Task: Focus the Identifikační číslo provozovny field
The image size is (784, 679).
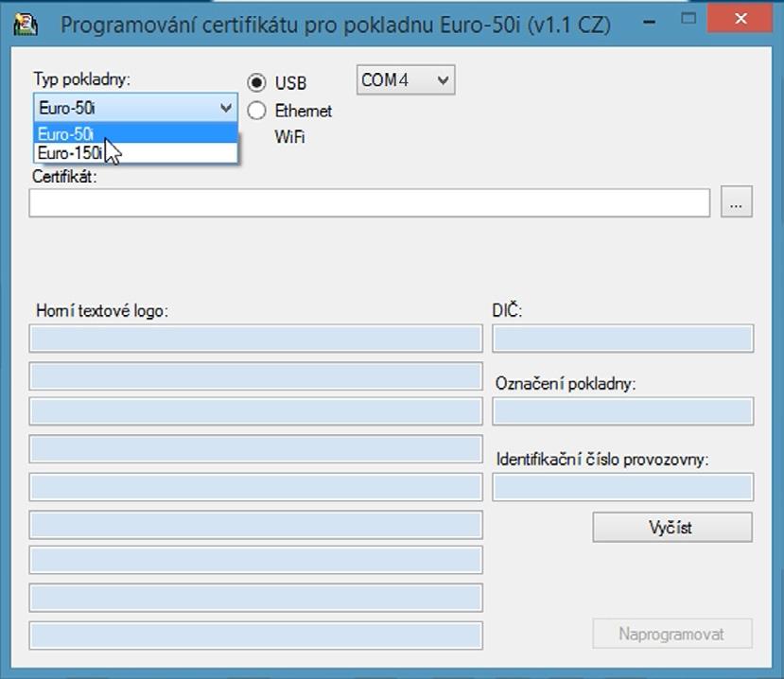Action: tap(622, 486)
